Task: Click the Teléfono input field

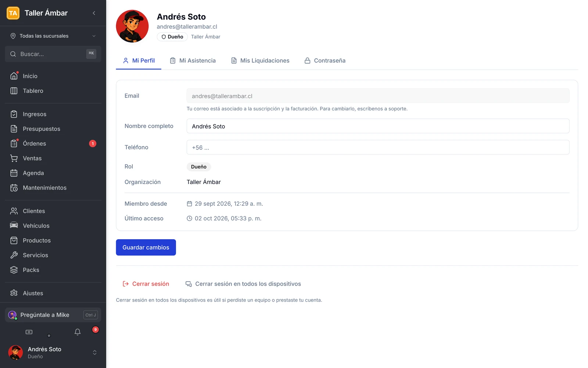Action: tap(378, 147)
